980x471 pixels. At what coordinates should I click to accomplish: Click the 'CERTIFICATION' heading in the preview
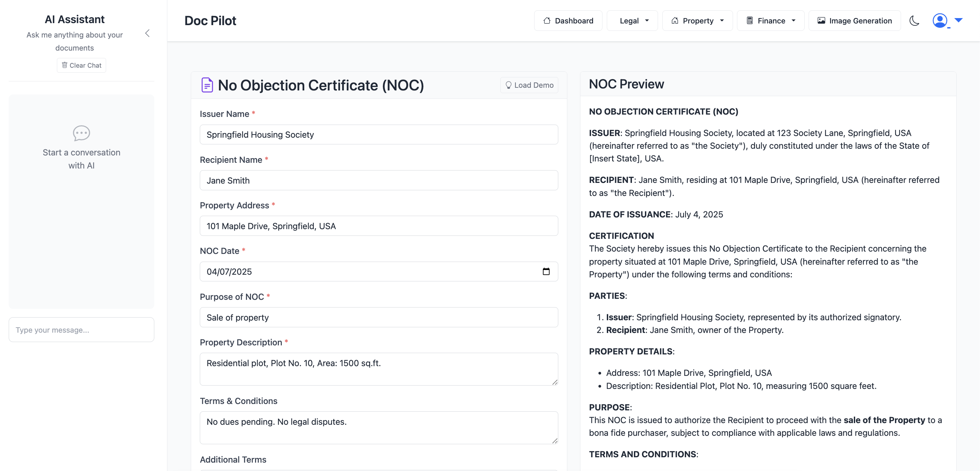coord(621,236)
